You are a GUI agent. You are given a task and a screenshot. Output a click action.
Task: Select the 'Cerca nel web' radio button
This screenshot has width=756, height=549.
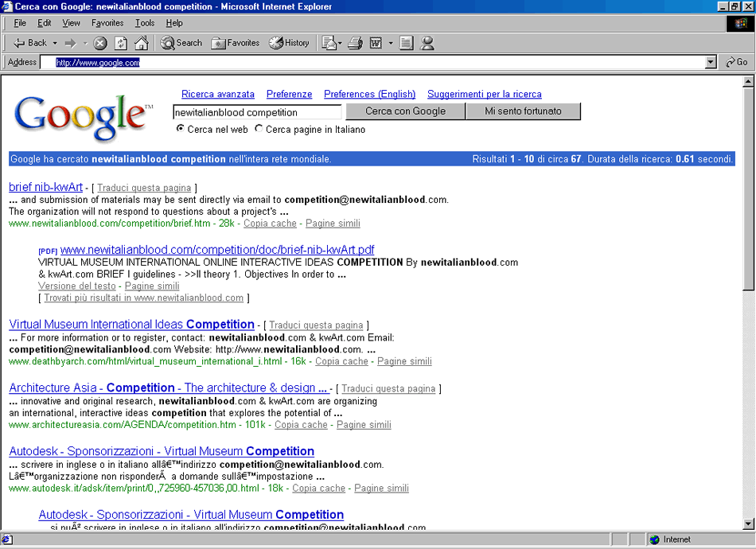click(x=180, y=129)
